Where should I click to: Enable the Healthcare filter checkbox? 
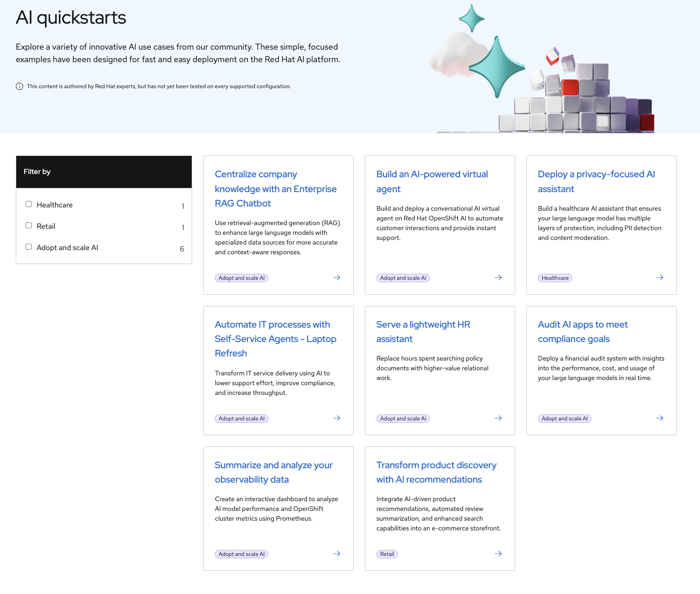[x=29, y=204]
